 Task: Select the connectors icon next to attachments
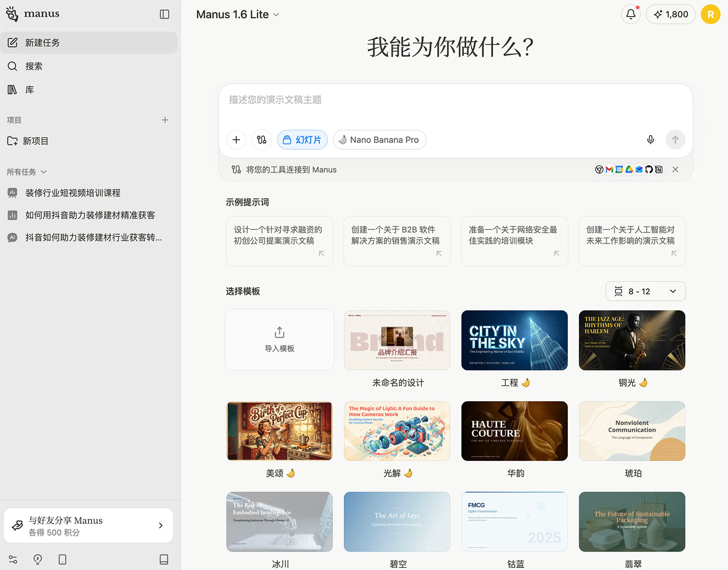click(x=261, y=140)
